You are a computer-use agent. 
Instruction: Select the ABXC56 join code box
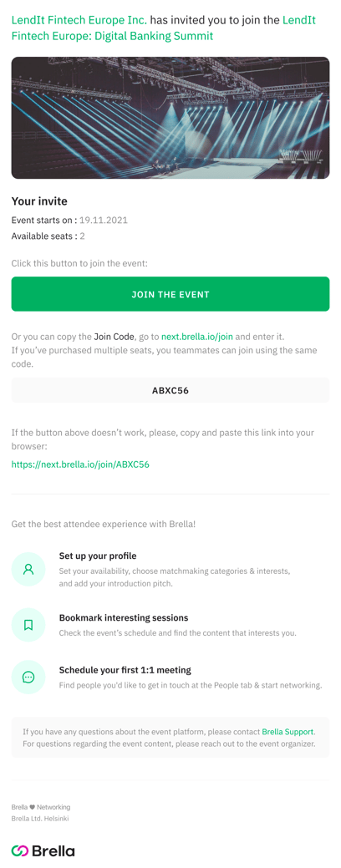coord(170,390)
